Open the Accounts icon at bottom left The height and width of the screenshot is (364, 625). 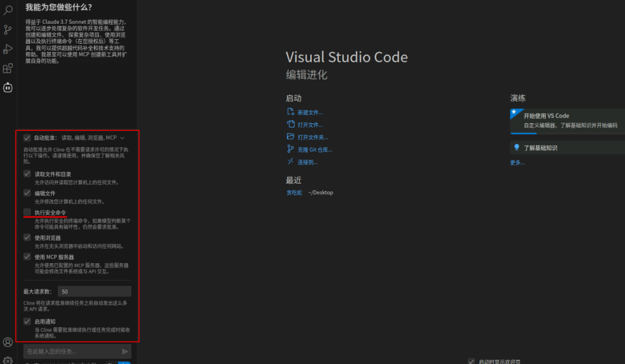(x=7, y=342)
